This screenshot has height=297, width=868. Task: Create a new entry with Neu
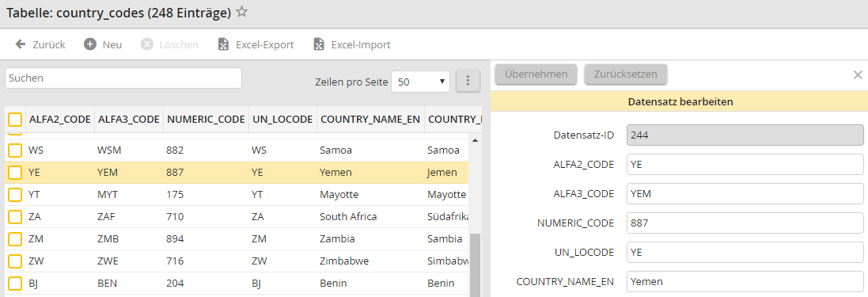(89, 44)
